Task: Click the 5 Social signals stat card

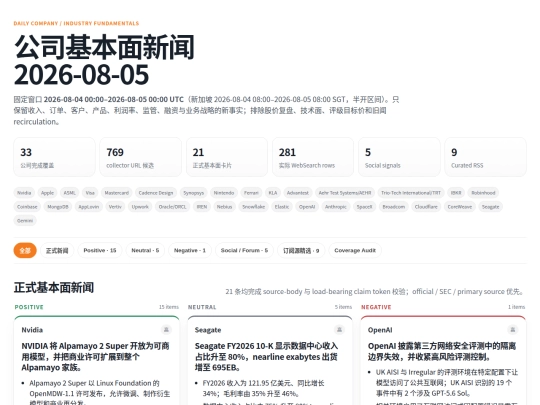Action: click(x=399, y=157)
